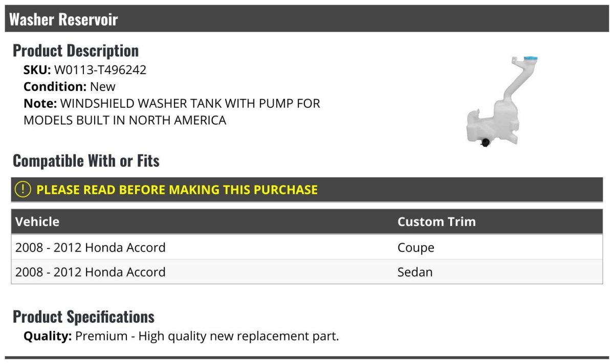This screenshot has height=364, width=614.
Task: Click the SKU number W0113-T496242
Action: [x=100, y=70]
